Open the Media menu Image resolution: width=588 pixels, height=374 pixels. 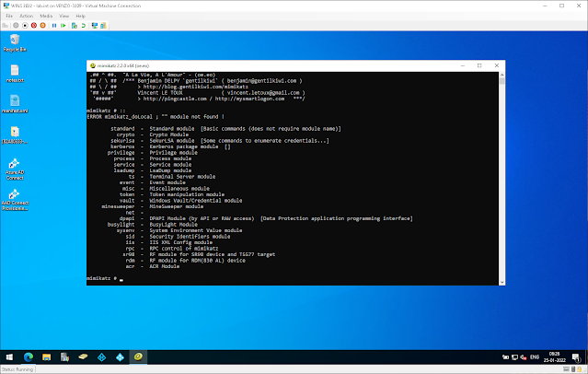click(x=46, y=16)
